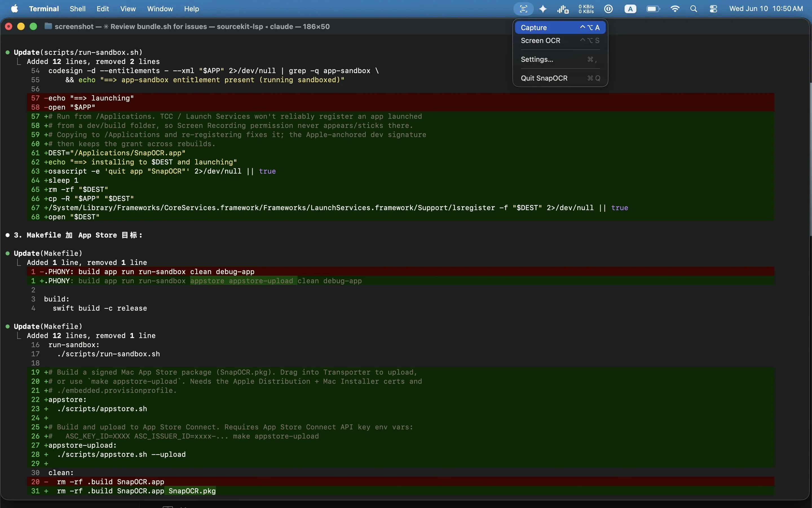Click the window title 'Review bundle.sh for issues'
Screen dimensions: 812x508
(x=159, y=27)
